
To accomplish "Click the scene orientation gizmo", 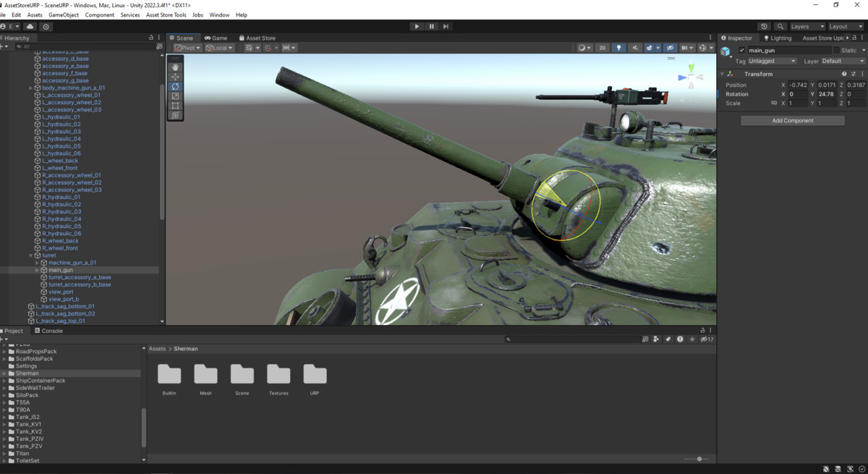I will click(691, 77).
